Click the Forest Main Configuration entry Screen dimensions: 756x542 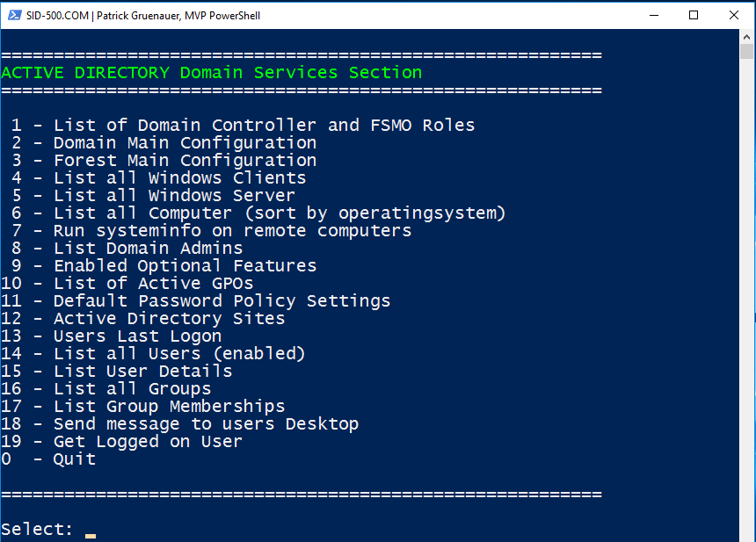tap(185, 161)
